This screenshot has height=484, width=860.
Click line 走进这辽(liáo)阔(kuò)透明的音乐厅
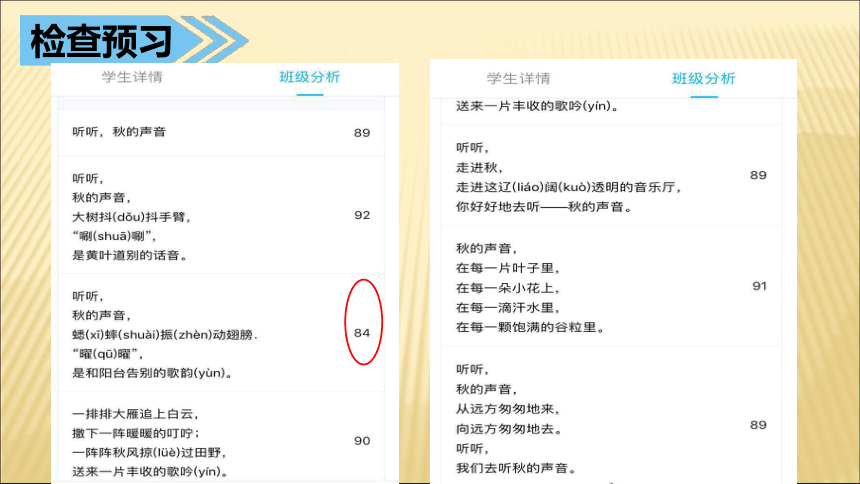coord(569,188)
